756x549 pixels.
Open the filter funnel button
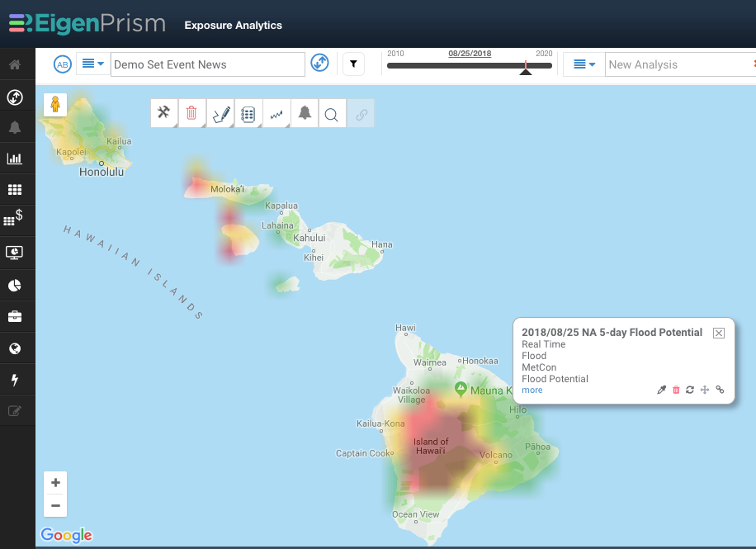click(x=353, y=64)
